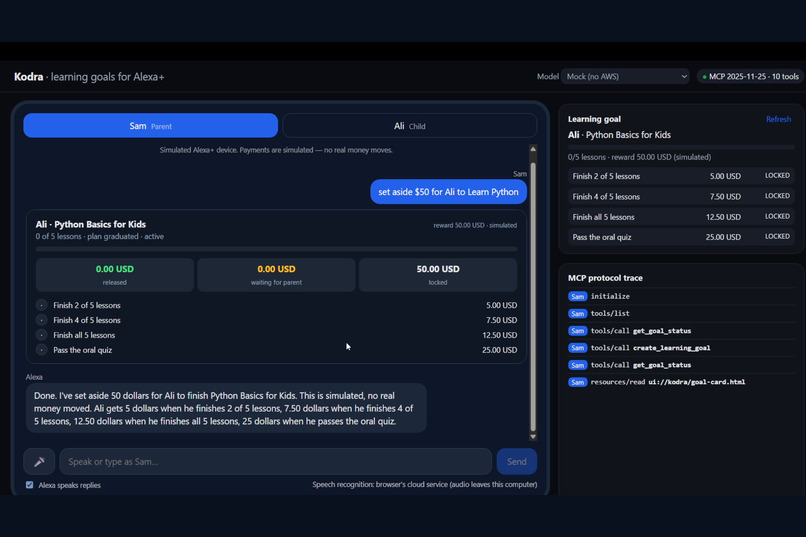Click the '0.00 USD waiting for parent' tile

(x=276, y=275)
